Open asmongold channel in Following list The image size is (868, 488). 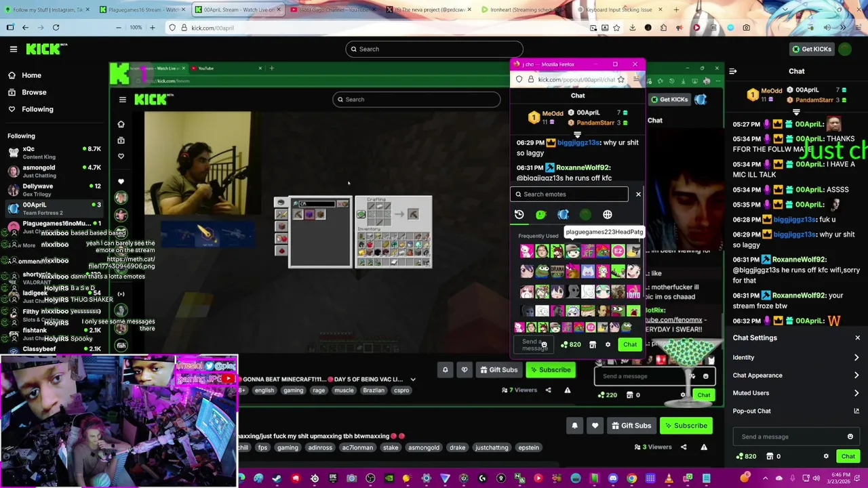click(x=53, y=171)
